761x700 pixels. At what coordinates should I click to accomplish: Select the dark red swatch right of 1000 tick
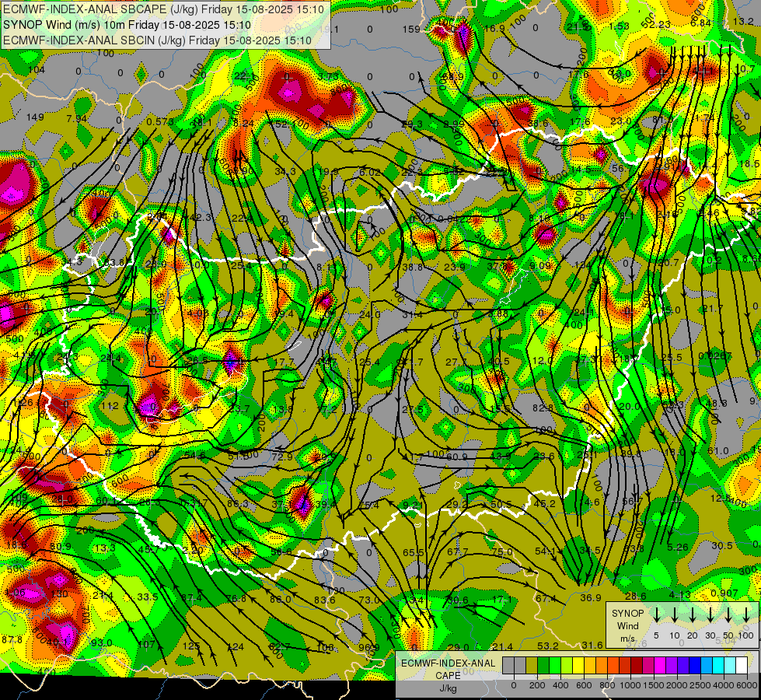click(x=637, y=666)
